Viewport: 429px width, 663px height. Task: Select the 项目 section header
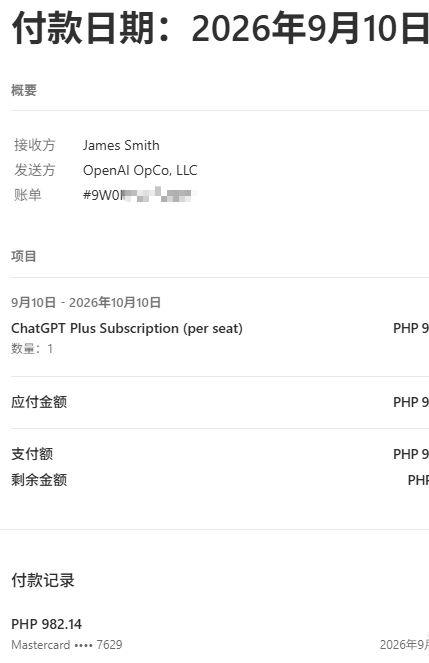point(24,256)
